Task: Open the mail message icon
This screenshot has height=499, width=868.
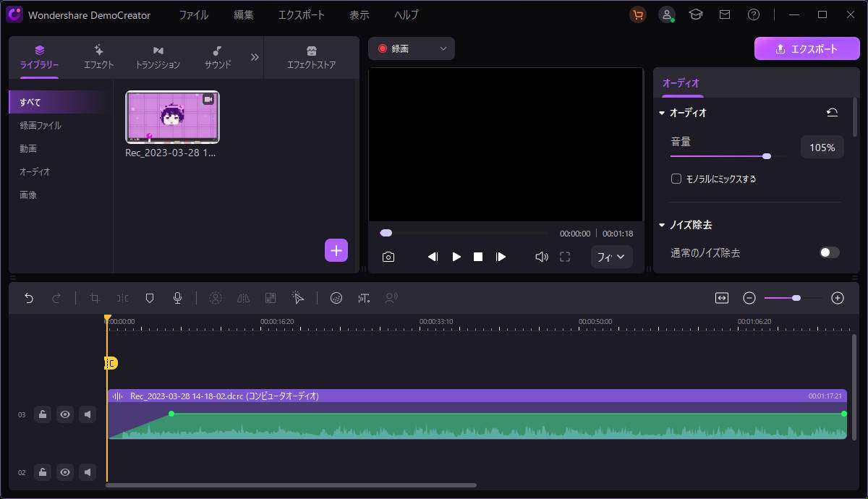Action: click(x=725, y=14)
